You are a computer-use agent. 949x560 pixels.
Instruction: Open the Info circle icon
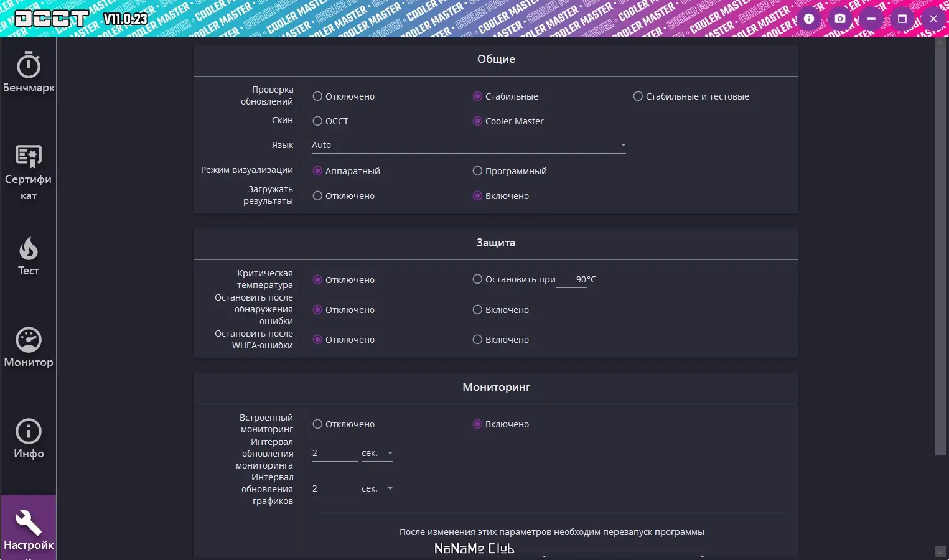pyautogui.click(x=29, y=431)
